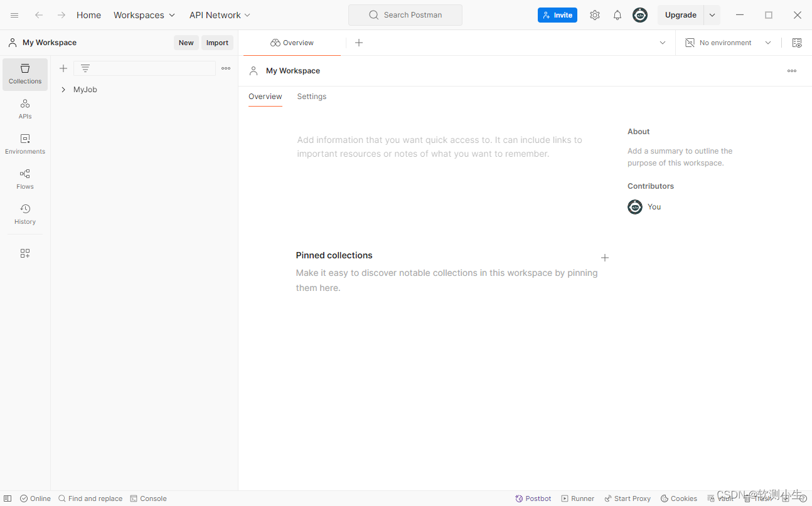The image size is (812, 506).
Task: Open the History sidebar panel
Action: [25, 214]
